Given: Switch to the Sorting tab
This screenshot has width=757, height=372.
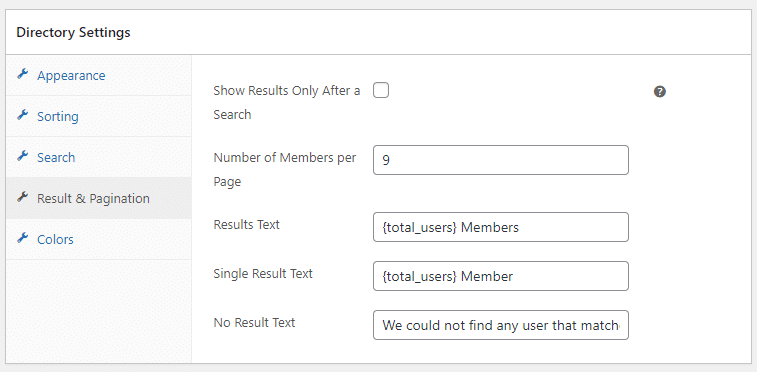Looking at the screenshot, I should click(x=98, y=116).
